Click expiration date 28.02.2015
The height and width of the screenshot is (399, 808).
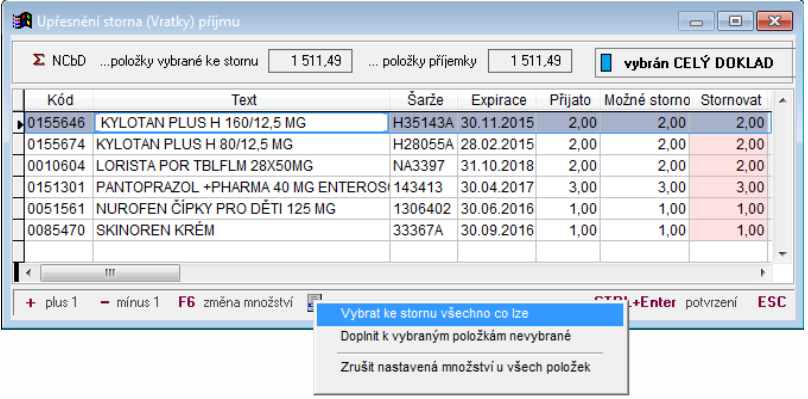(x=497, y=145)
